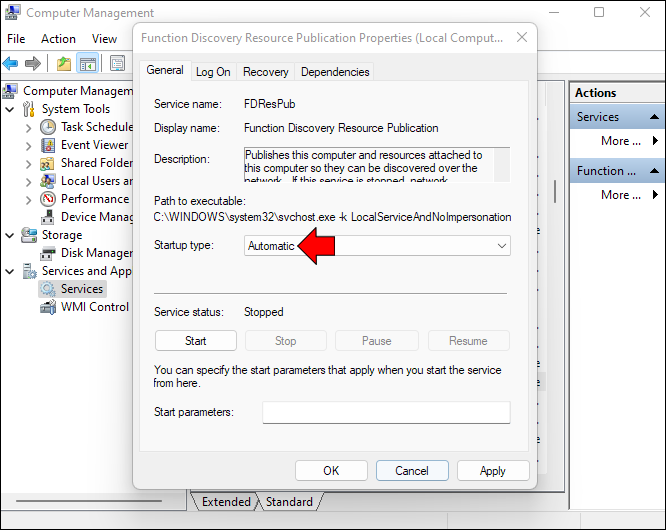The height and width of the screenshot is (530, 666).
Task: Select the Performance monitor icon
Action: click(x=48, y=199)
